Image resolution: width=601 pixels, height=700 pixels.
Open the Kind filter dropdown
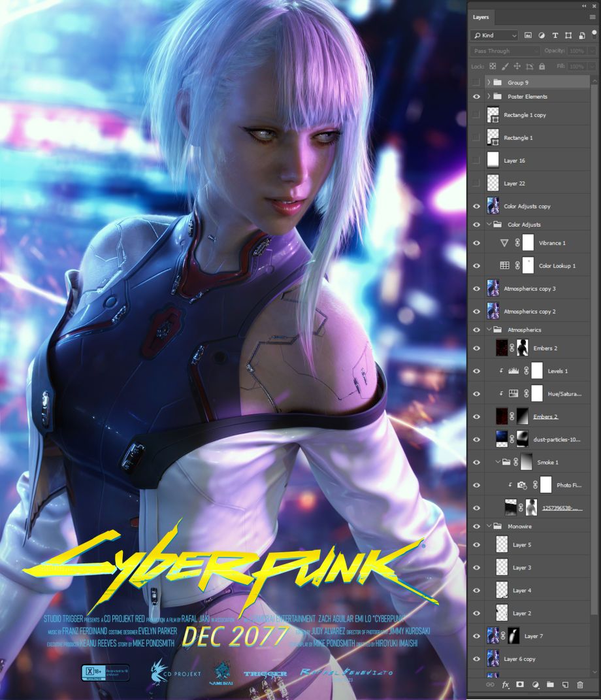495,35
